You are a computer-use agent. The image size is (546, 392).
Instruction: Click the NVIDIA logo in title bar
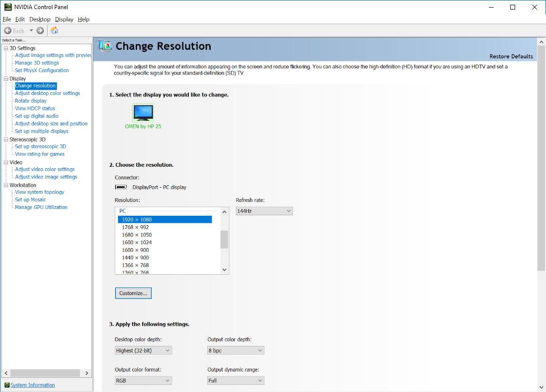[8, 7]
